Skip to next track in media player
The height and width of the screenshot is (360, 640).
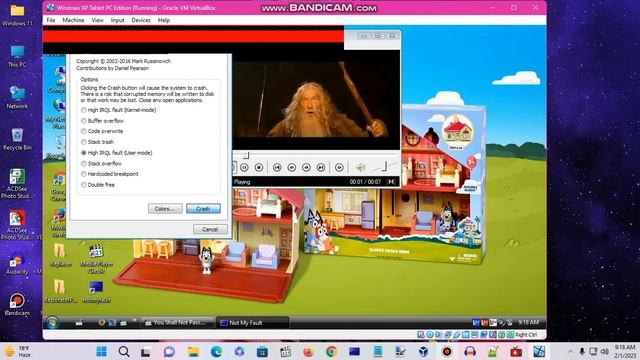pyautogui.click(x=321, y=167)
